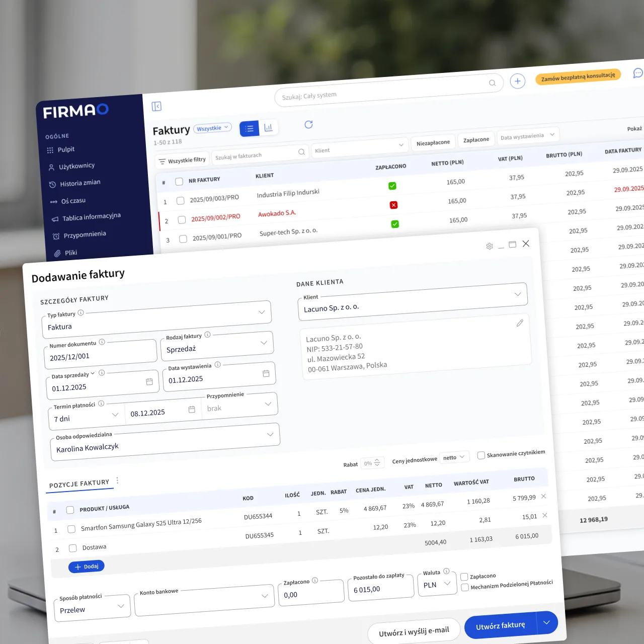
Task: Open Oś czasu in the sidebar
Action: pos(73,201)
